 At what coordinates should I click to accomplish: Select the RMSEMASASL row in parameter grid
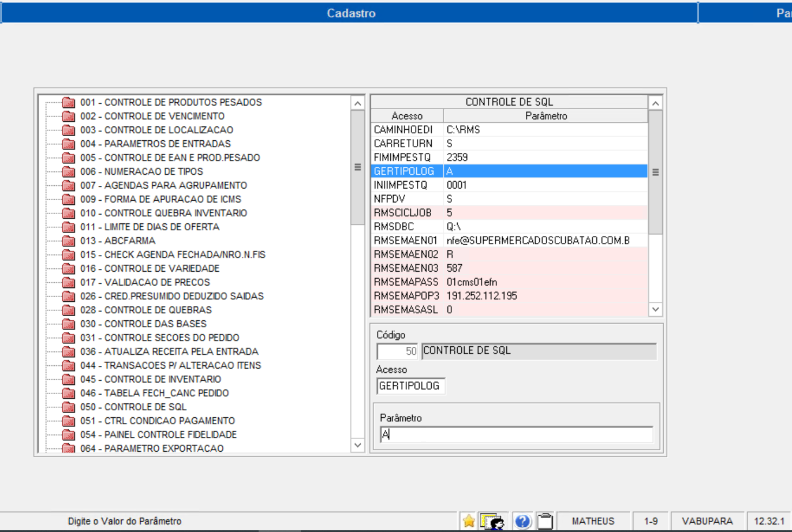coord(509,310)
